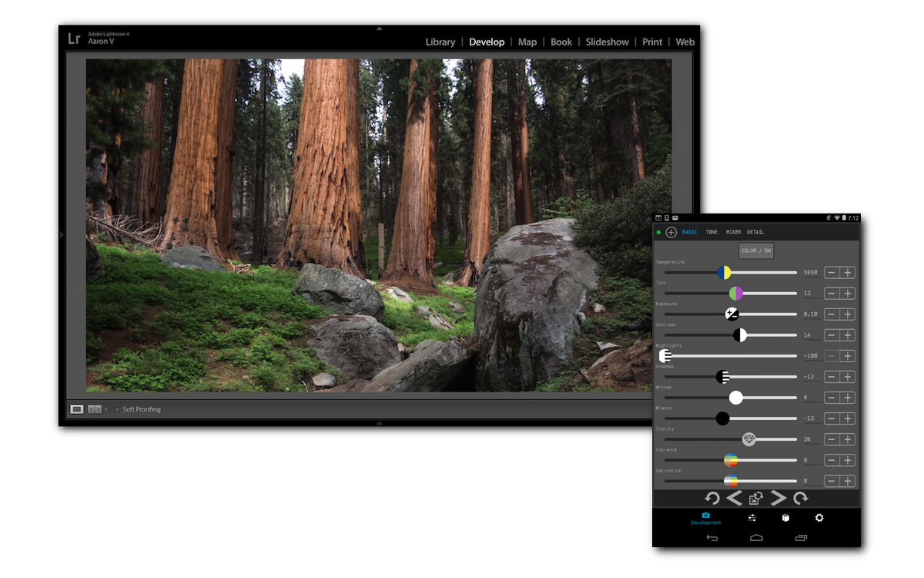Tap the battery icon in Android status bar
The width and height of the screenshot is (924, 578).
pyautogui.click(x=844, y=218)
